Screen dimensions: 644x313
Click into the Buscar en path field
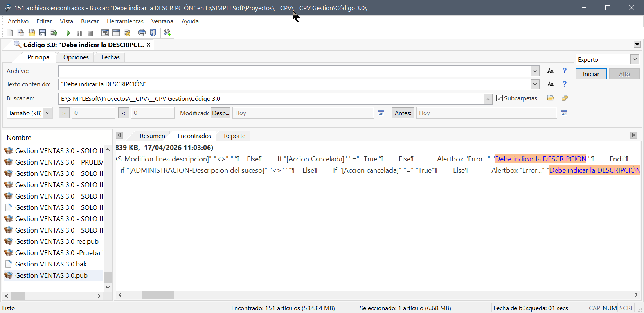(x=271, y=99)
